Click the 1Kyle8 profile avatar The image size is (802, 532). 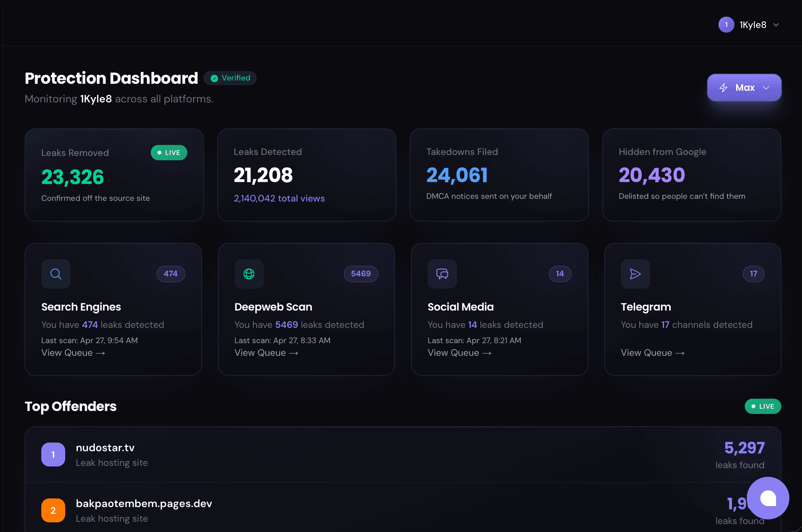[x=726, y=24]
